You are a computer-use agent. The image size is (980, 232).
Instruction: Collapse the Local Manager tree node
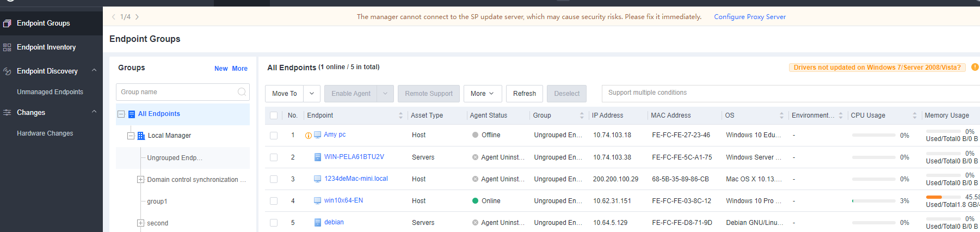131,136
